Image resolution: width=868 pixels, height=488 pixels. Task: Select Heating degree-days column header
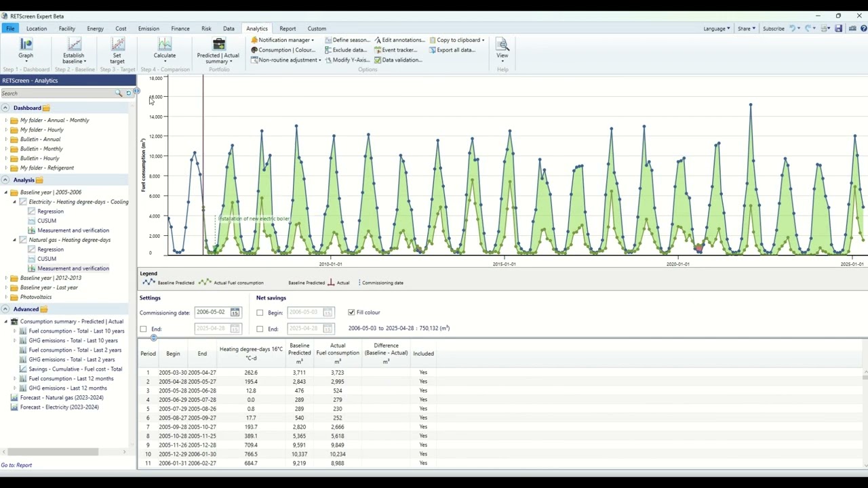[251, 353]
